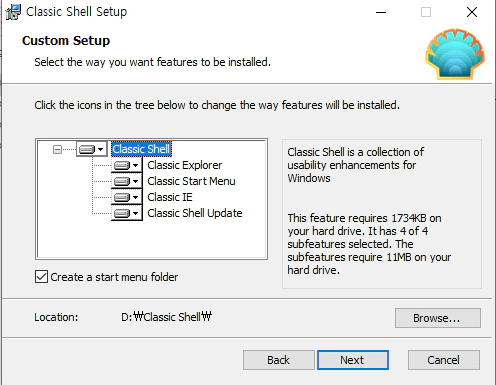Screen dimensions: 496x385
Task: Cancel the Classic Shell setup
Action: click(444, 360)
